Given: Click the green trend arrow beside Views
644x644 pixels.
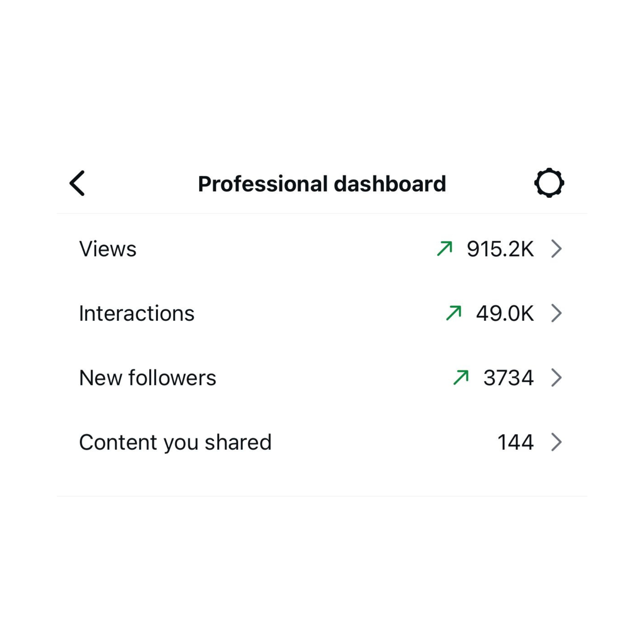Looking at the screenshot, I should coord(445,249).
